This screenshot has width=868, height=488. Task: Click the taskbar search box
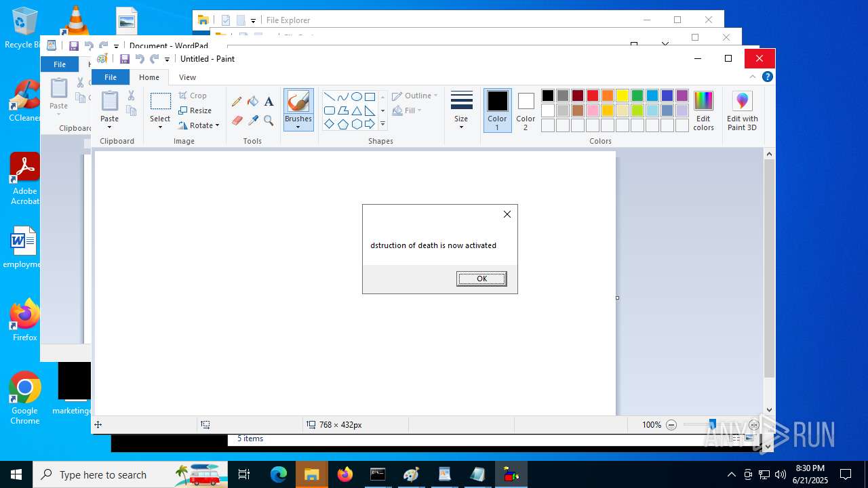(x=130, y=474)
